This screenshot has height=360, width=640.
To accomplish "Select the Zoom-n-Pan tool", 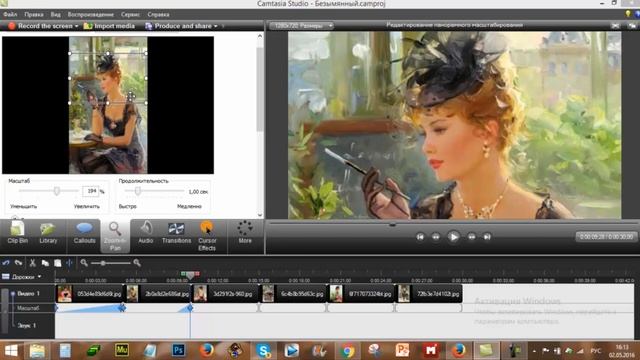I will 115,236.
